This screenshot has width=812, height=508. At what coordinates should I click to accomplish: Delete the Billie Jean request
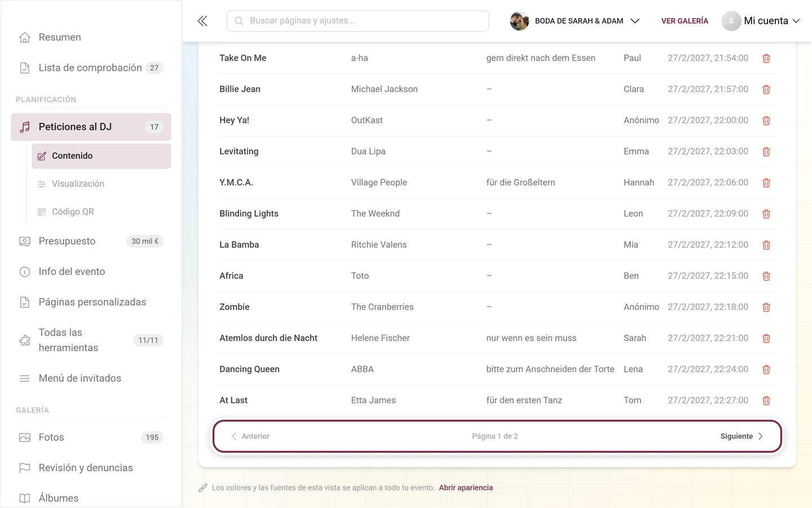point(766,89)
